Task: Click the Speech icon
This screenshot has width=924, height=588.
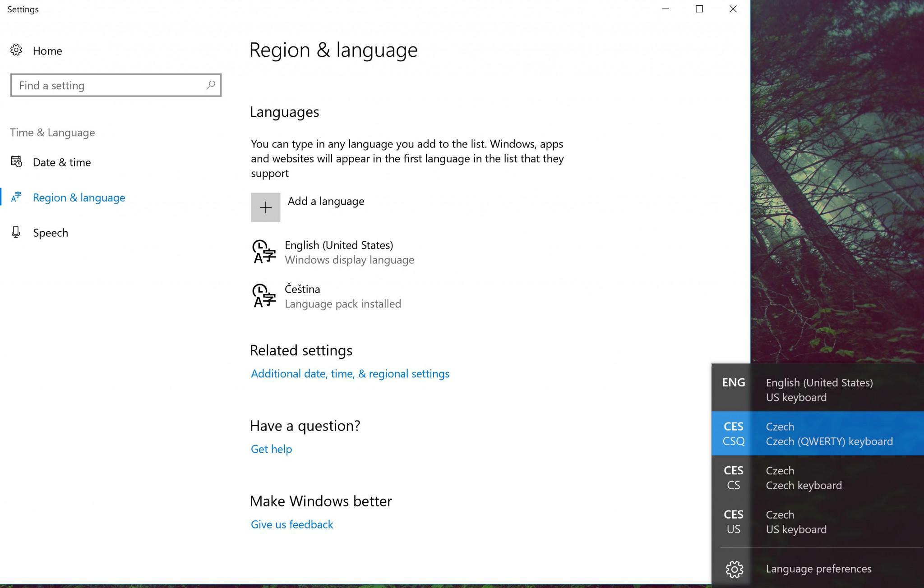Action: pos(17,233)
